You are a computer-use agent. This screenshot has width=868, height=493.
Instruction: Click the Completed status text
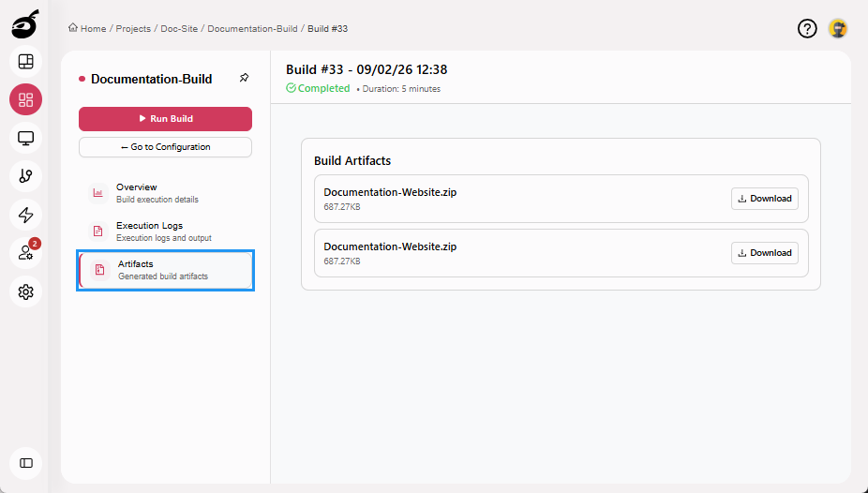(x=323, y=88)
